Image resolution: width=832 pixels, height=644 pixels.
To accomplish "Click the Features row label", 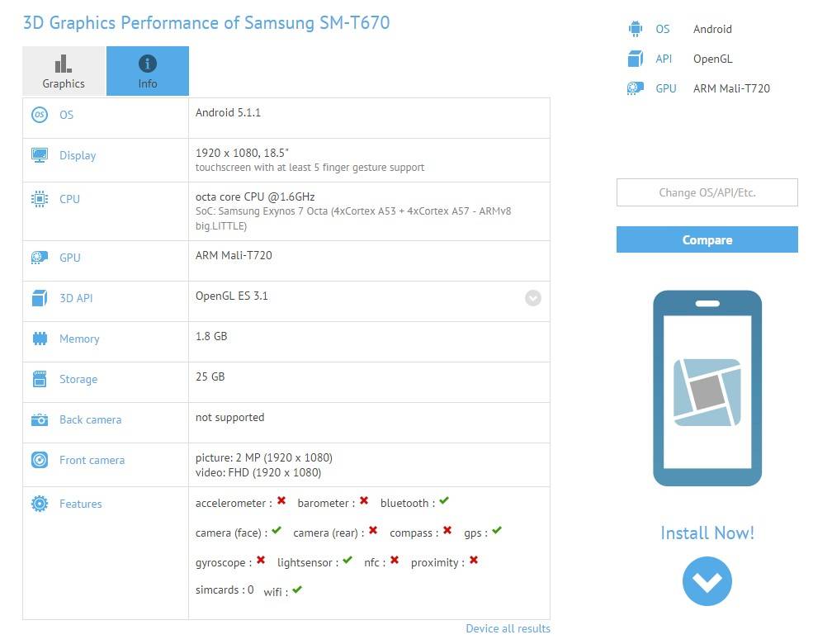I will tap(81, 504).
